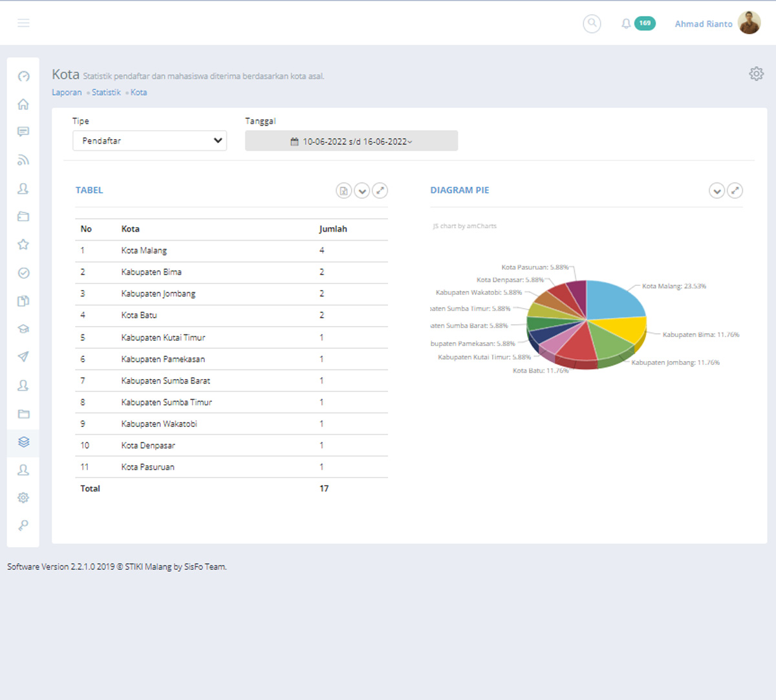
Task: Collapse the Diagram Pie panel chevron
Action: pyautogui.click(x=717, y=191)
